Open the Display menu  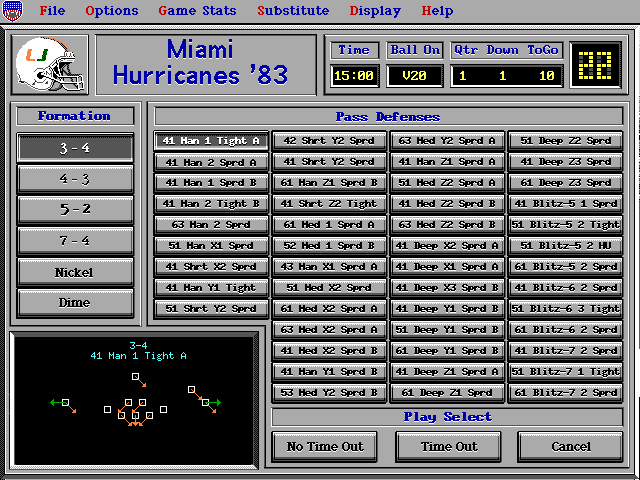375,11
